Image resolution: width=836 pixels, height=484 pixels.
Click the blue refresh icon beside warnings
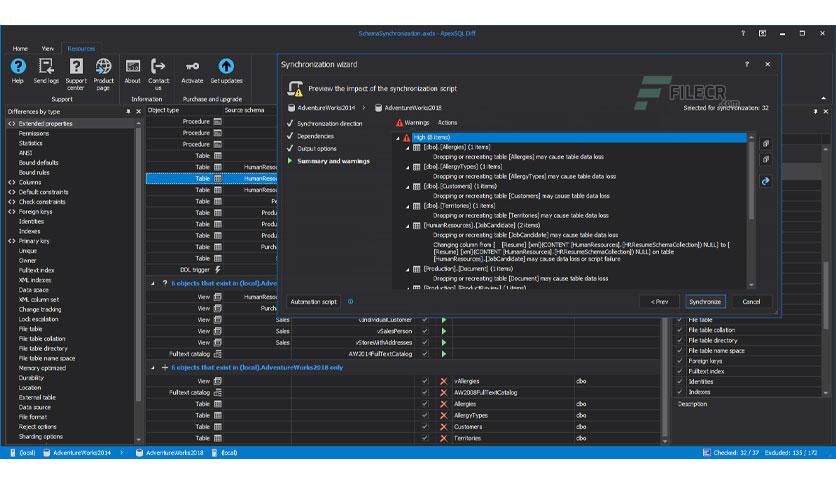(766, 181)
